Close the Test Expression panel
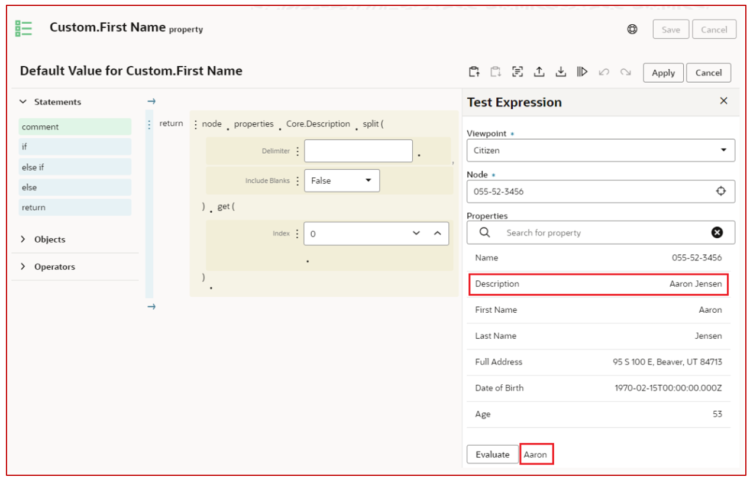This screenshot has height=480, width=750. pyautogui.click(x=724, y=100)
